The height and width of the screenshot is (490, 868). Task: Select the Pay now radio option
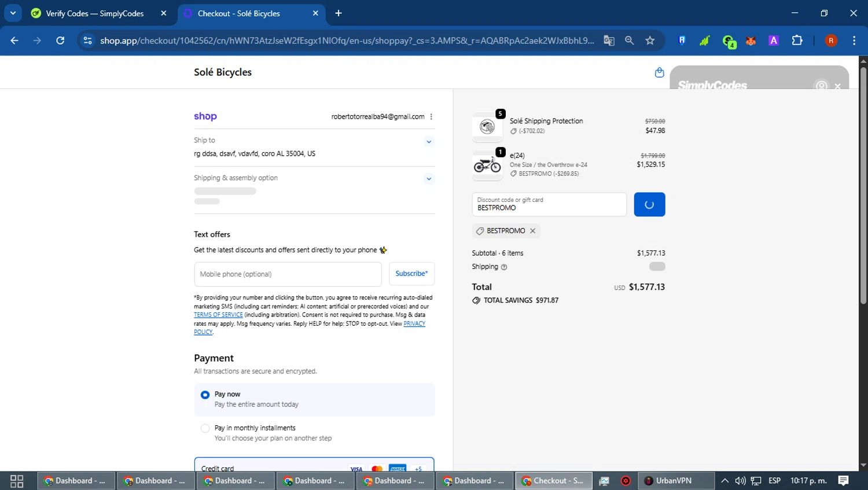pyautogui.click(x=205, y=395)
